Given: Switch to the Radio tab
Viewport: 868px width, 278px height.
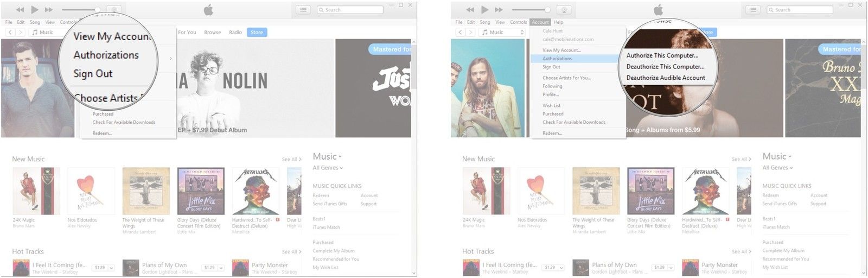Looking at the screenshot, I should click(235, 33).
